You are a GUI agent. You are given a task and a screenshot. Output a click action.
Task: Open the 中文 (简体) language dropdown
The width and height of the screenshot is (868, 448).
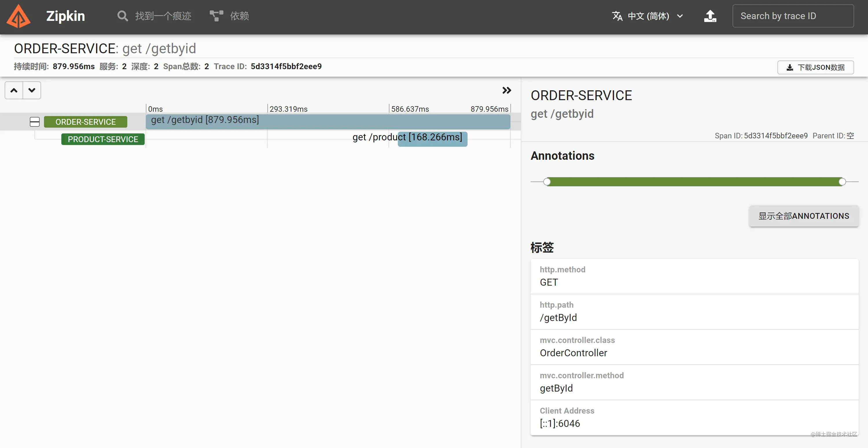649,16
